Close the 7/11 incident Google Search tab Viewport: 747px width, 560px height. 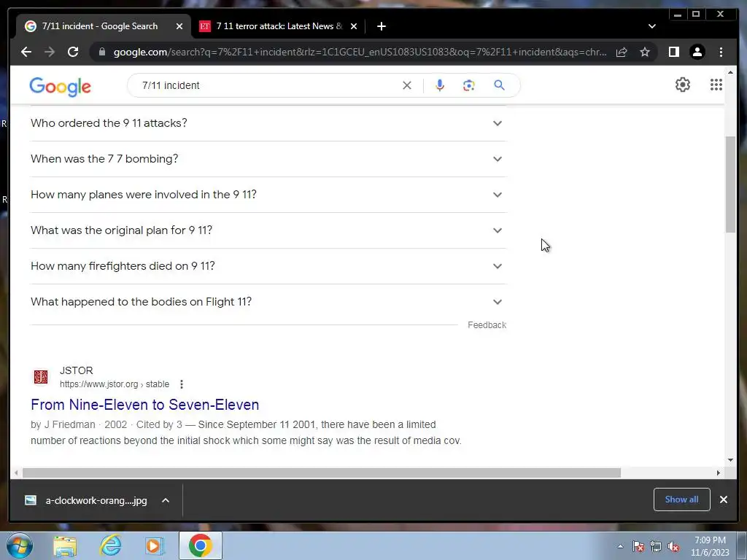click(179, 26)
